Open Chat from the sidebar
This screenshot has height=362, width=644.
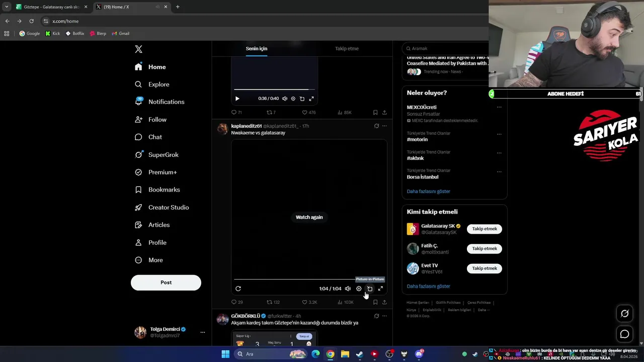point(148,137)
